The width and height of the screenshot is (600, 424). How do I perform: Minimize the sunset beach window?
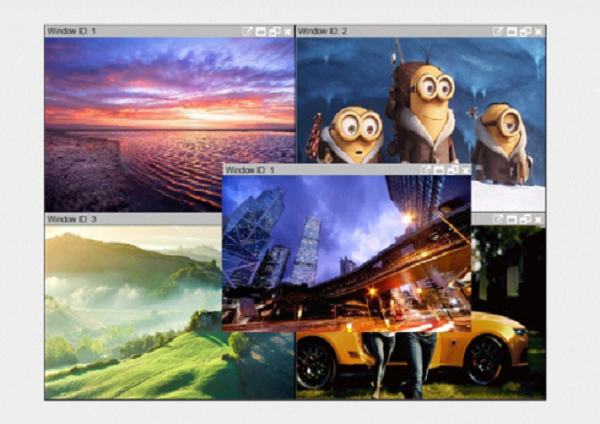point(260,32)
